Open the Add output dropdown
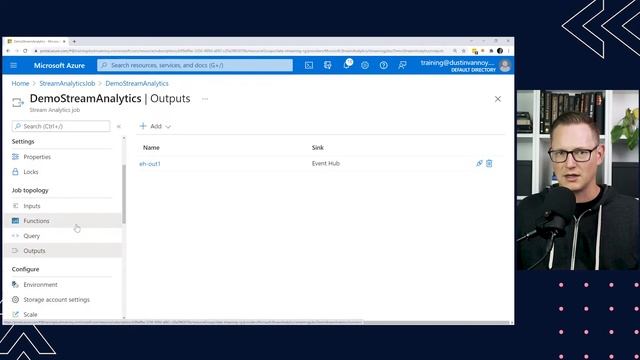Viewport: 640px width, 360px height. pos(155,126)
